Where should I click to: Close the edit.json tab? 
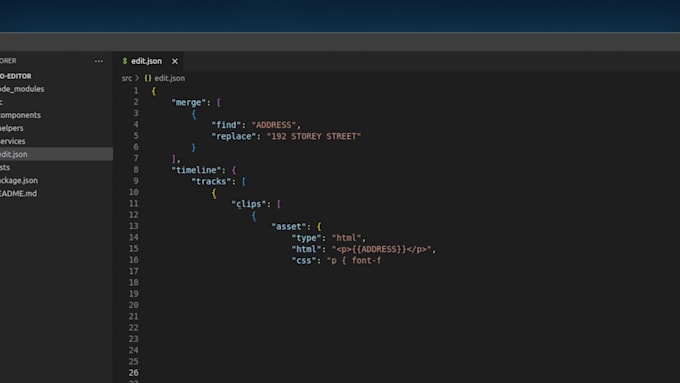[175, 61]
